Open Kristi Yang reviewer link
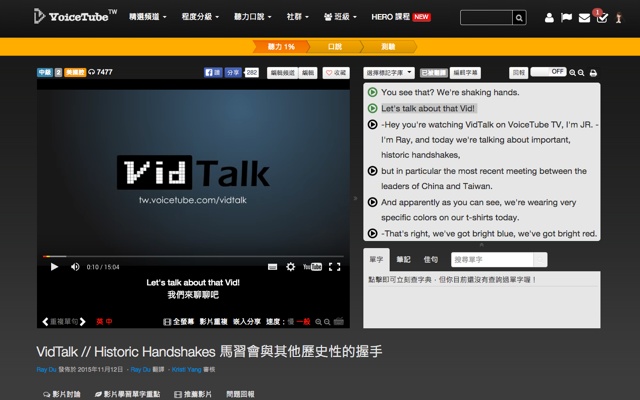Image resolution: width=640 pixels, height=400 pixels. click(x=187, y=369)
